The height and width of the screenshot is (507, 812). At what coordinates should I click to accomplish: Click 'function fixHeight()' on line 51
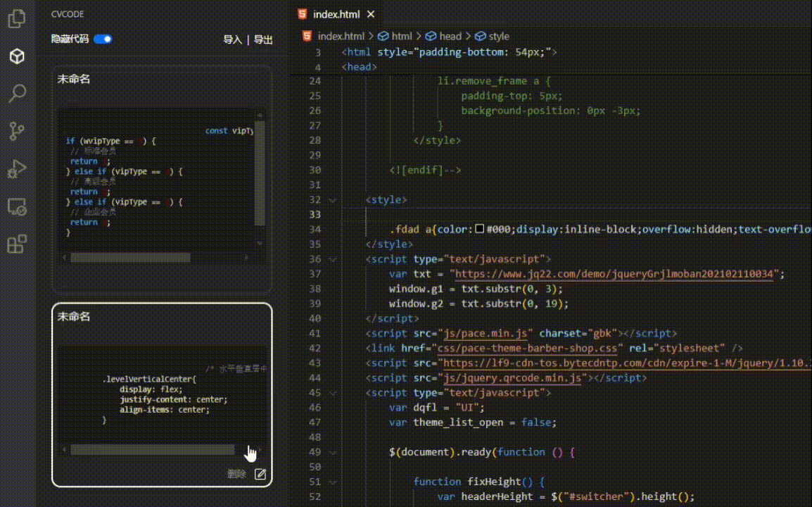point(473,482)
